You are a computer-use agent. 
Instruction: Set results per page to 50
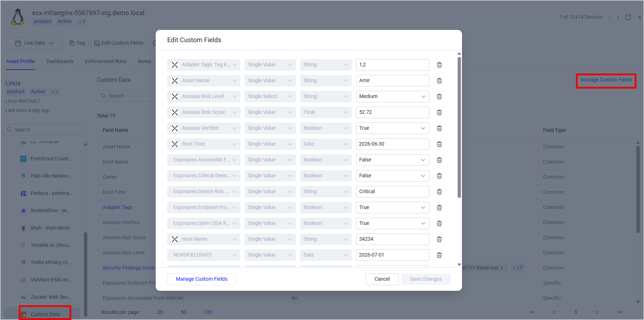183,312
